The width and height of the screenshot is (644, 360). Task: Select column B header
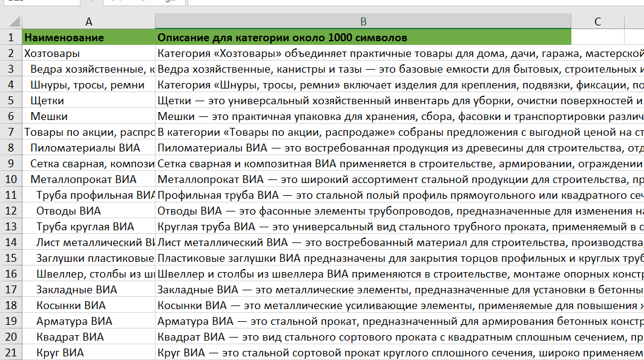pos(363,21)
